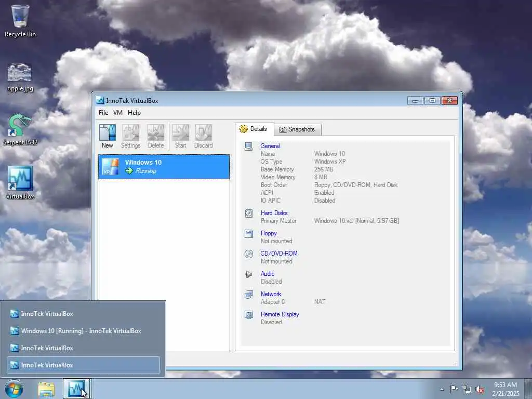
Task: Click the VirtualBox title bar icon
Action: (x=100, y=100)
